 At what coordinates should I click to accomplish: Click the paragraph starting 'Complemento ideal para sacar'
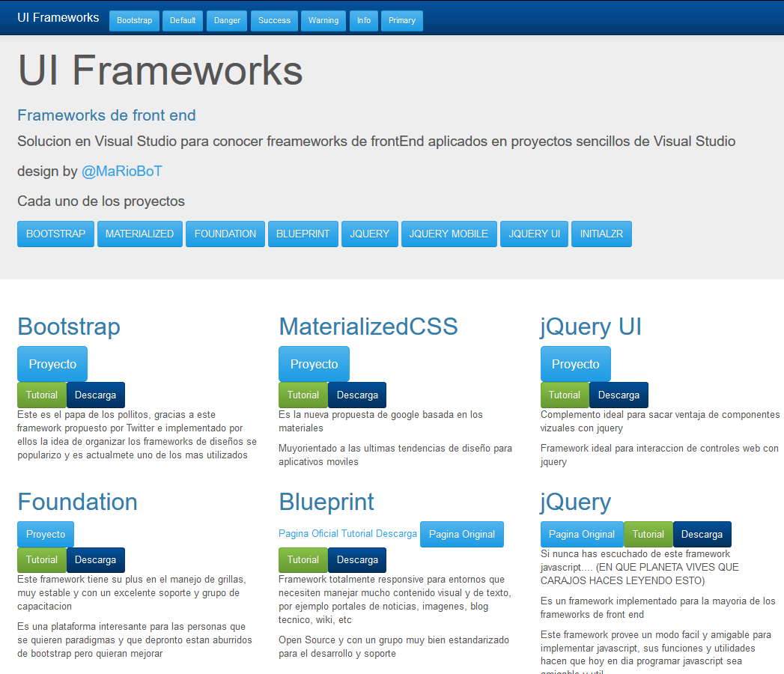click(x=660, y=422)
